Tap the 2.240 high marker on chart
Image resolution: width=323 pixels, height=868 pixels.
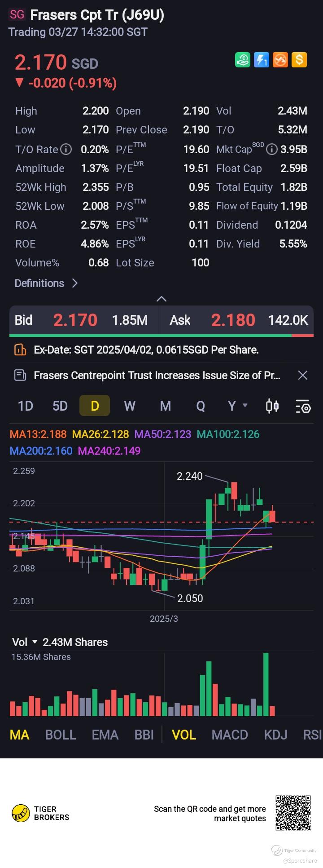189,476
